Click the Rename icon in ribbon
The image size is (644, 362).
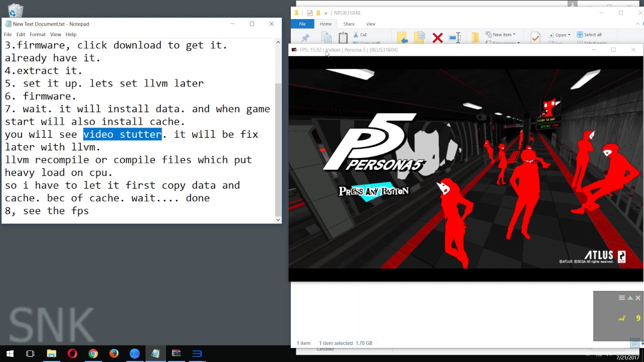pos(455,38)
